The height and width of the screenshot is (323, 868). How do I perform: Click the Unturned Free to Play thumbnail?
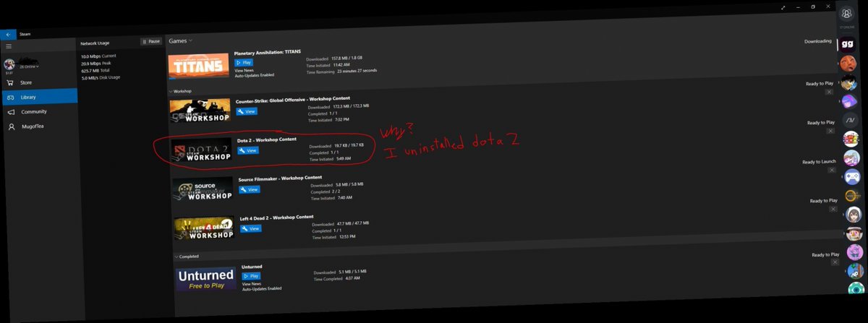pos(205,279)
